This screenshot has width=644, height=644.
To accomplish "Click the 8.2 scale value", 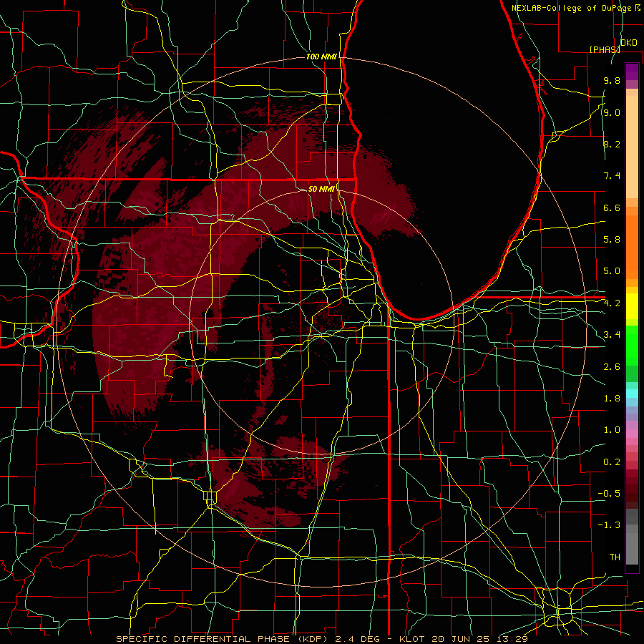I will (x=612, y=144).
